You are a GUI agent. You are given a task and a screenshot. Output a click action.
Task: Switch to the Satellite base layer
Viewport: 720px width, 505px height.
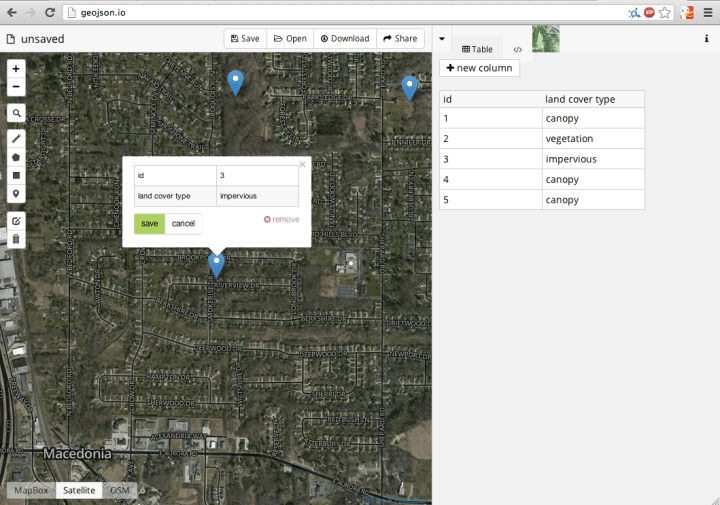(x=79, y=490)
